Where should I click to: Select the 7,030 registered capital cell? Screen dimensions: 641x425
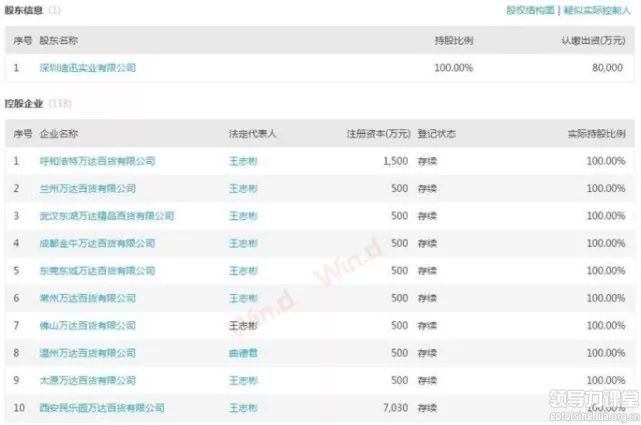click(395, 407)
